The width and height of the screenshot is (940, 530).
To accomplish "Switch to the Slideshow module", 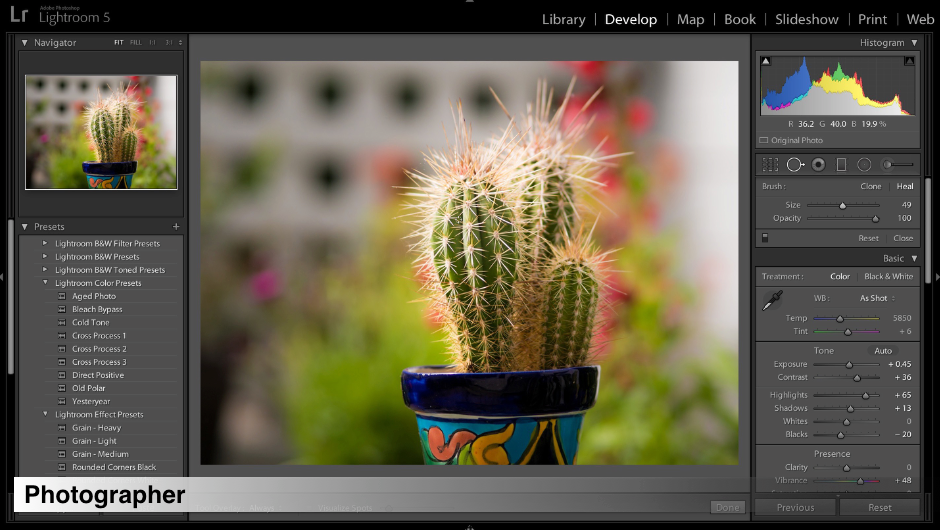I will pyautogui.click(x=806, y=19).
